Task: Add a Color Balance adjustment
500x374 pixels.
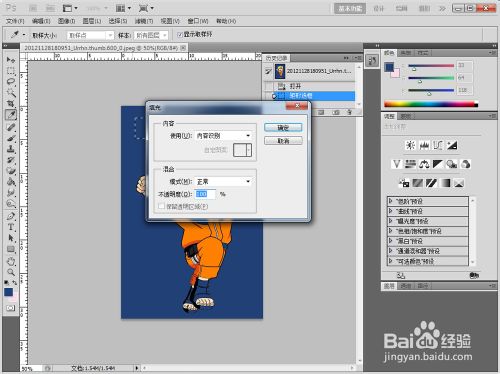Action: 424,164
